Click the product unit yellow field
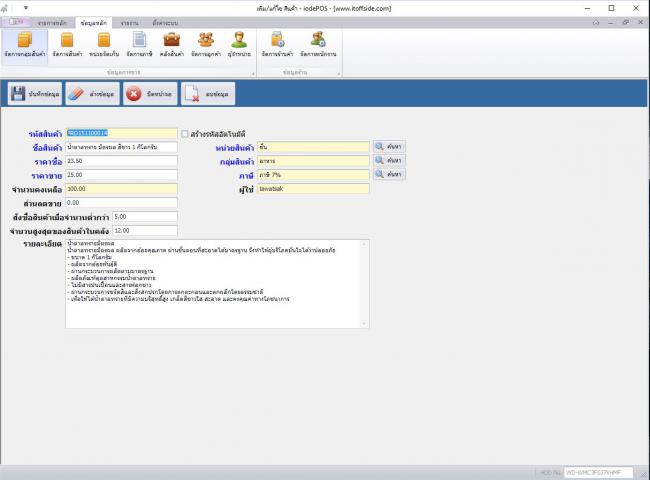This screenshot has width=650, height=480. pos(313,147)
